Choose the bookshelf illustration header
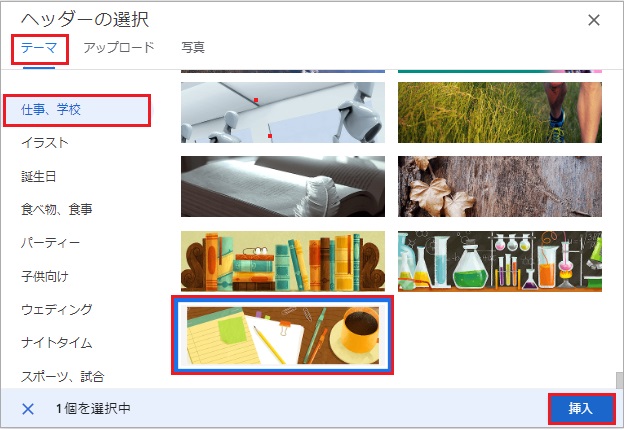 point(283,261)
